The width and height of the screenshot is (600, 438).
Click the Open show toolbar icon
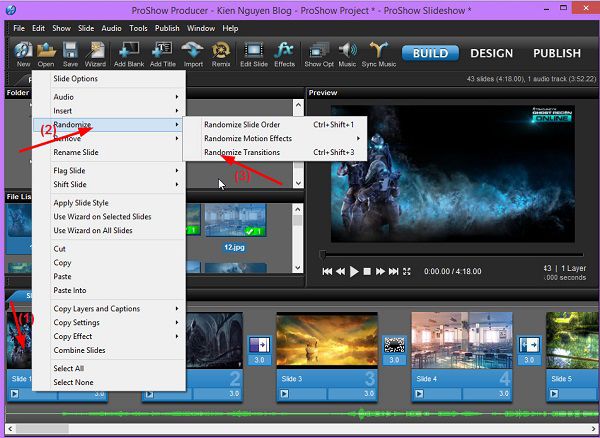click(x=46, y=54)
